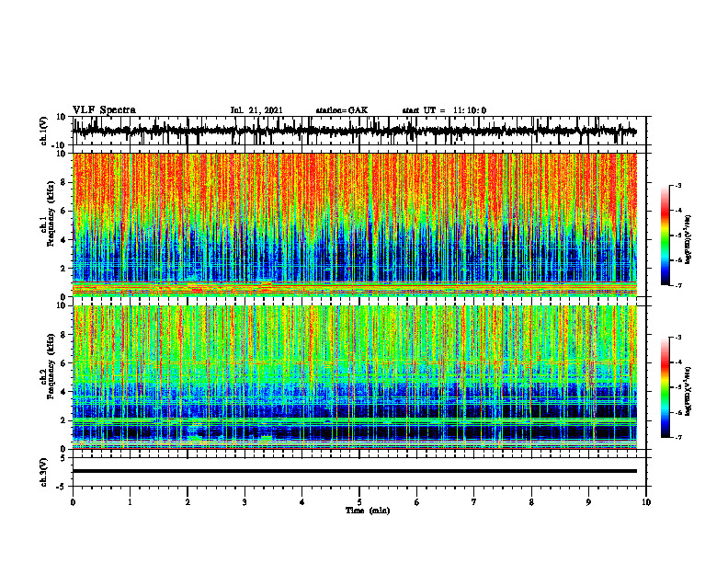
Task: Click the "8" kHz tick on ch.2 spectrogram
Action: (x=64, y=335)
